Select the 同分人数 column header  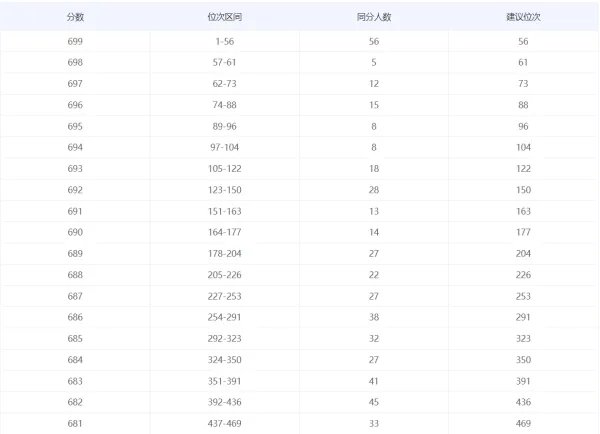click(374, 17)
